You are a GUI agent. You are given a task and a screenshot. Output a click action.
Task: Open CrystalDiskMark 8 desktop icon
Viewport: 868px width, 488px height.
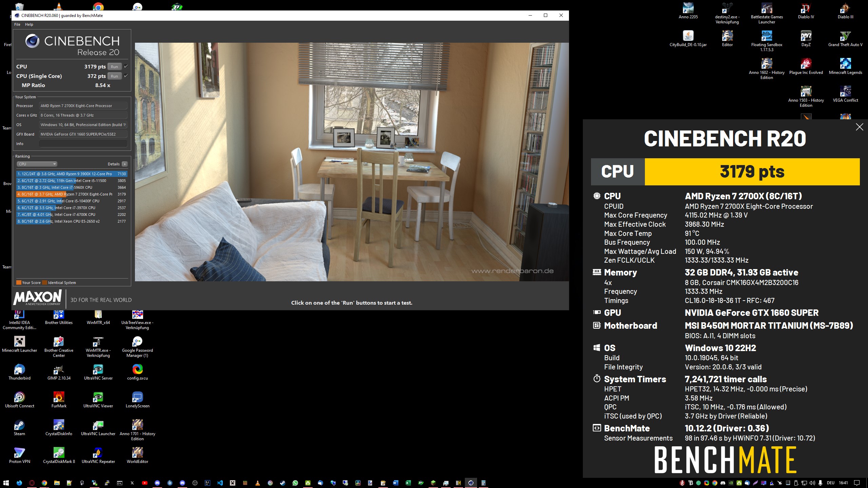pyautogui.click(x=59, y=455)
